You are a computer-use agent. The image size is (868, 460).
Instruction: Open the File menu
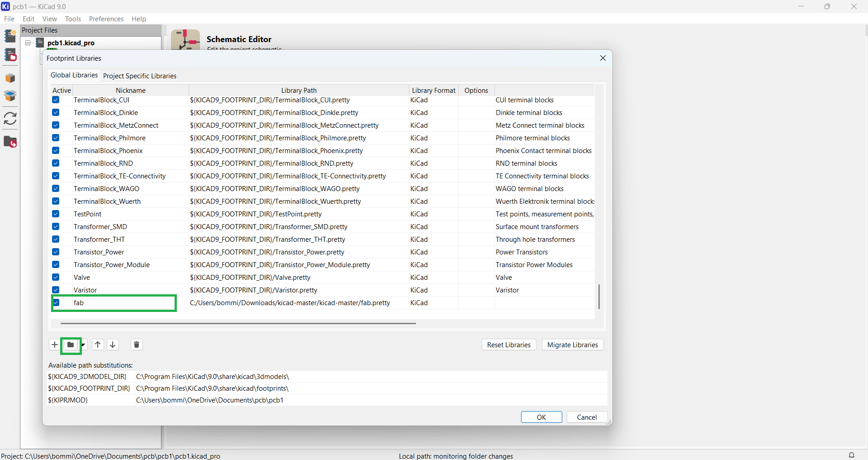[x=9, y=19]
